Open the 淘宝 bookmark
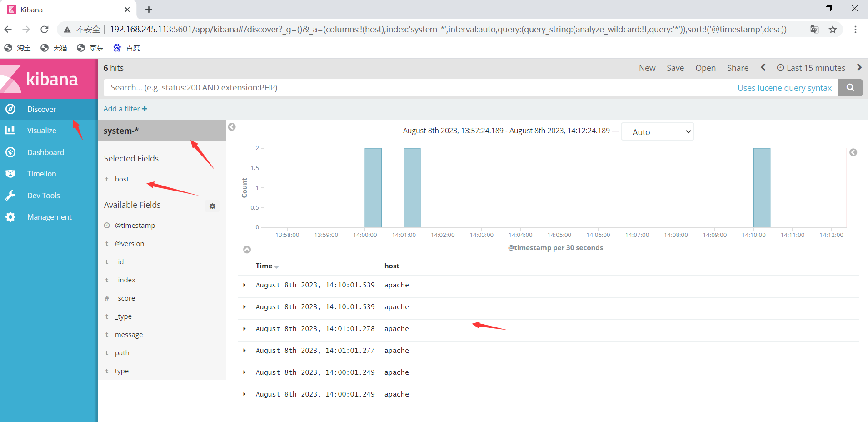Viewport: 868px width, 422px height. pos(17,48)
